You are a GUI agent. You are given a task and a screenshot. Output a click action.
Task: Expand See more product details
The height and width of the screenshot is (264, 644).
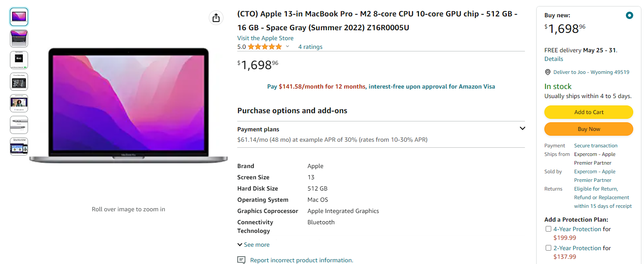click(253, 245)
